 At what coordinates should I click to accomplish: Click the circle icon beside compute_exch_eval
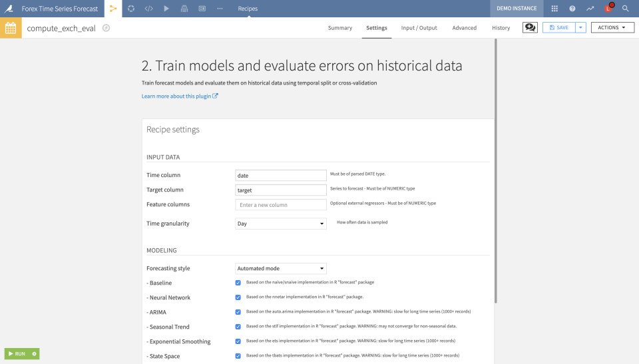(106, 28)
